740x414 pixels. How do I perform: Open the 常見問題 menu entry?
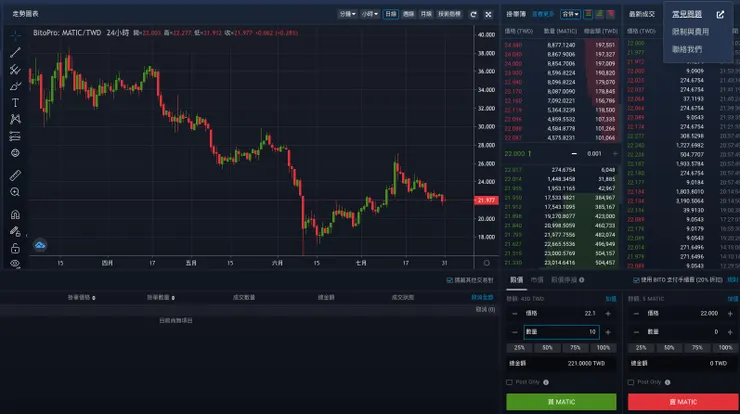(687, 14)
